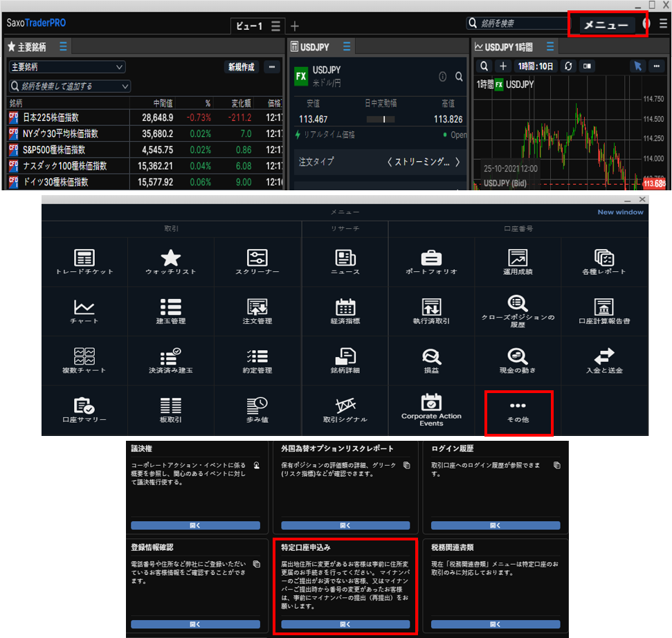Select previous order type with left chevron
The height and width of the screenshot is (638, 672).
click(390, 161)
